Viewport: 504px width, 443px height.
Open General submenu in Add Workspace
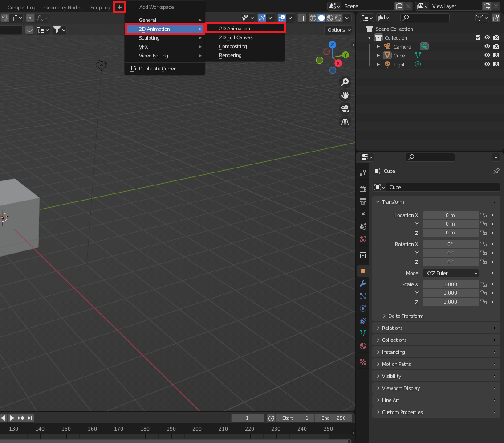[x=165, y=20]
